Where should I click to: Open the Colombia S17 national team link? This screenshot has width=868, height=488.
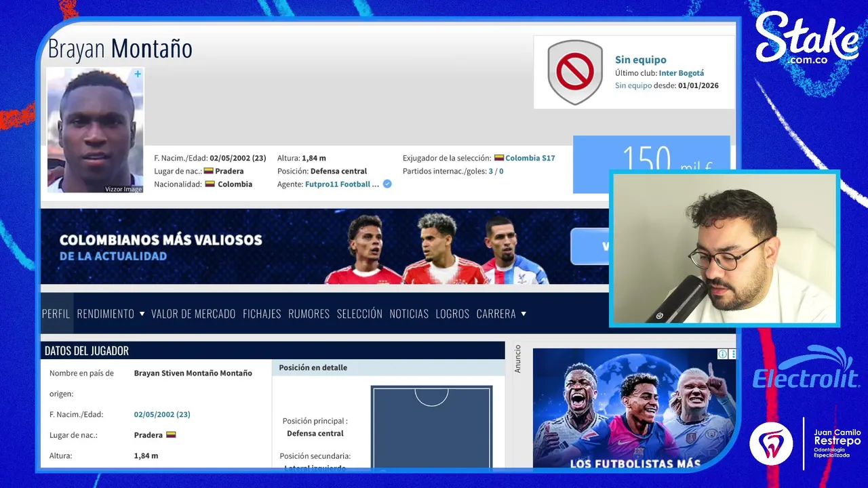530,158
